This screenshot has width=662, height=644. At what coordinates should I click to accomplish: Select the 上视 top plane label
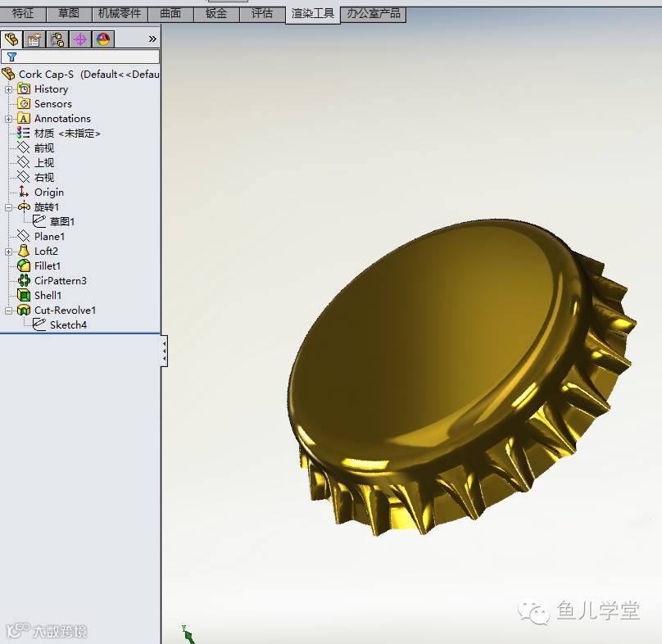click(x=44, y=163)
